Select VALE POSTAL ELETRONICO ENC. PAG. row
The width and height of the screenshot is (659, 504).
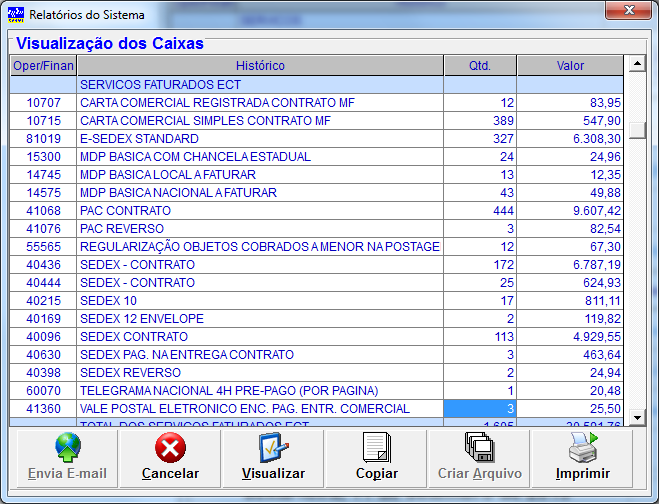(316, 409)
